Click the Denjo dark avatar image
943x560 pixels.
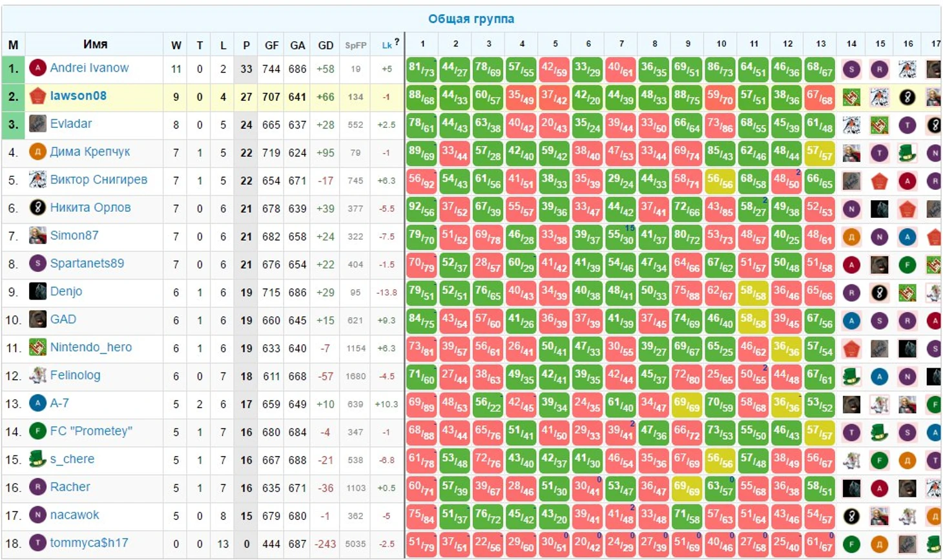(x=37, y=291)
